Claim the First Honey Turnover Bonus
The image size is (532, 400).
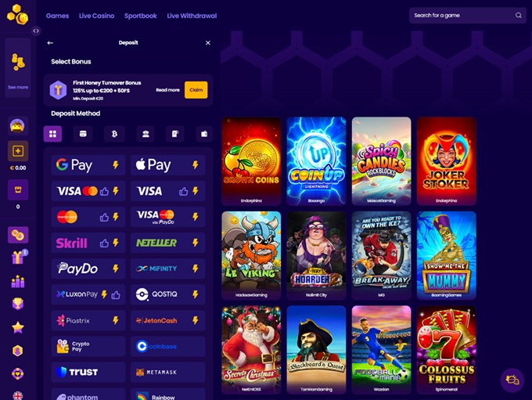tap(196, 90)
